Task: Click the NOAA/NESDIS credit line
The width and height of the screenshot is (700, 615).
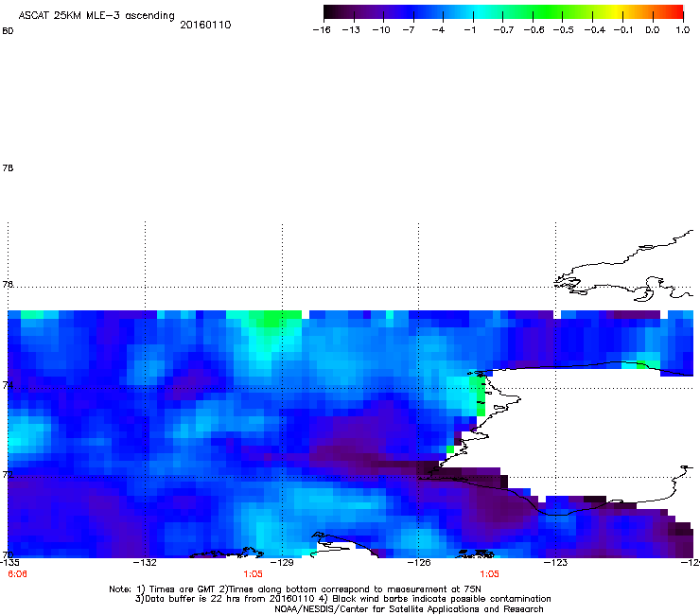Action: 409,609
